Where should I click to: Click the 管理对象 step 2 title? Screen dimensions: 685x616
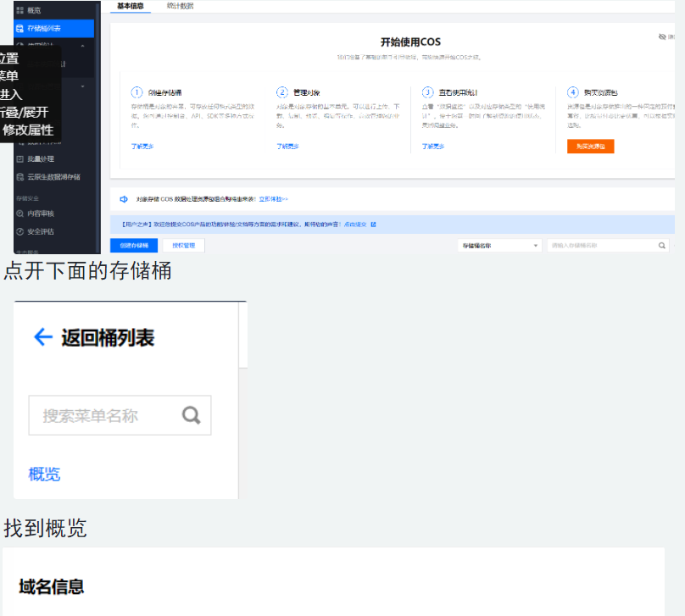coord(307,92)
